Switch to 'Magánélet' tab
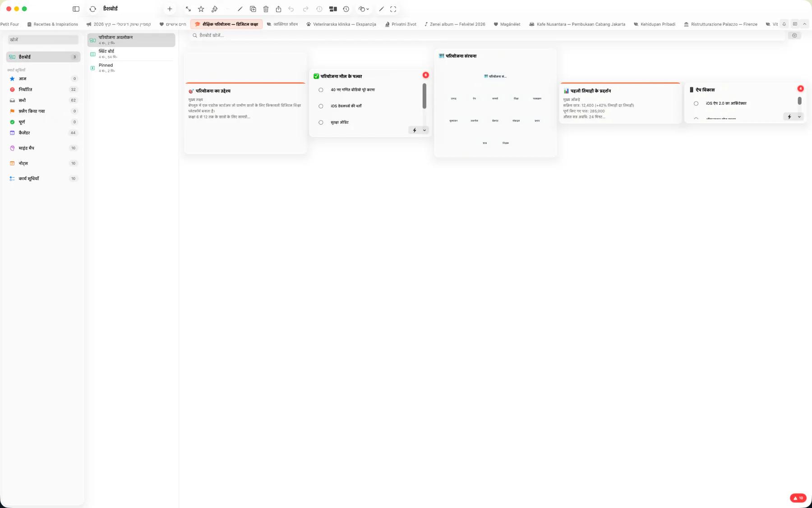 click(x=507, y=24)
